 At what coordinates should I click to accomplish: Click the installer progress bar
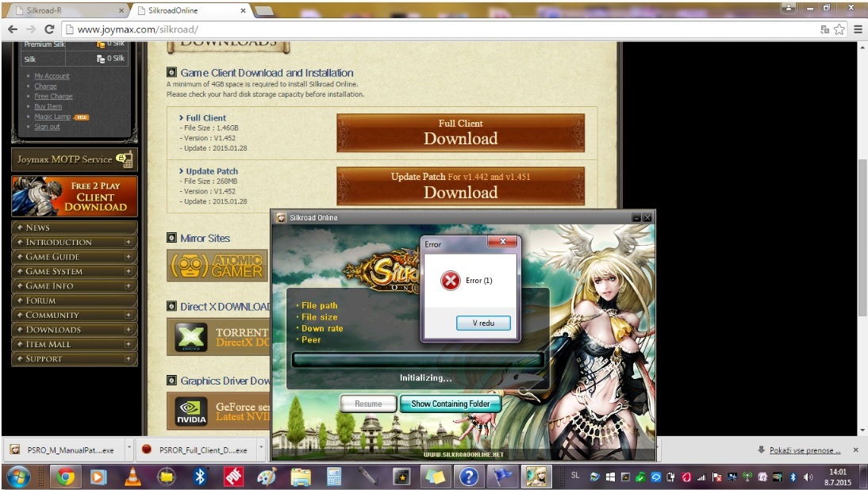point(417,360)
